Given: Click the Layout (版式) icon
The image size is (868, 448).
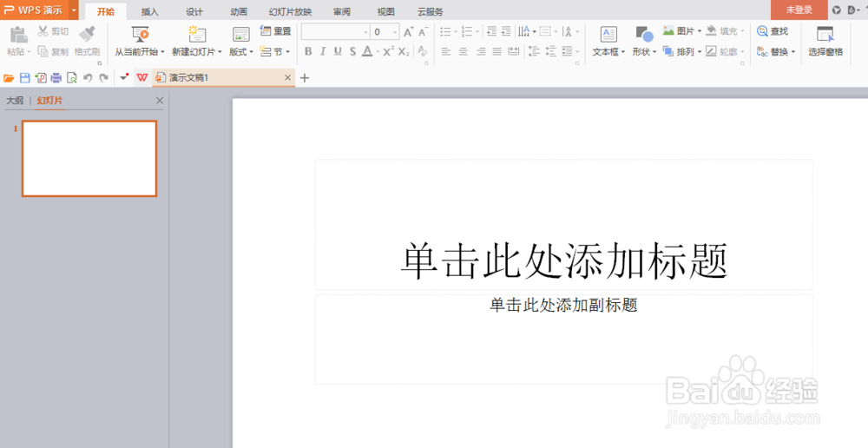Looking at the screenshot, I should [240, 35].
